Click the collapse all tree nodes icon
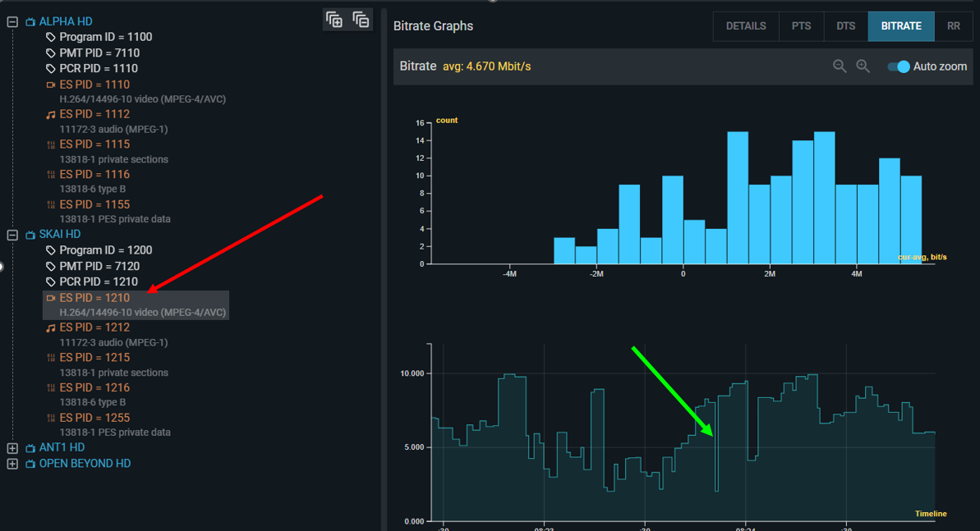 pos(361,20)
